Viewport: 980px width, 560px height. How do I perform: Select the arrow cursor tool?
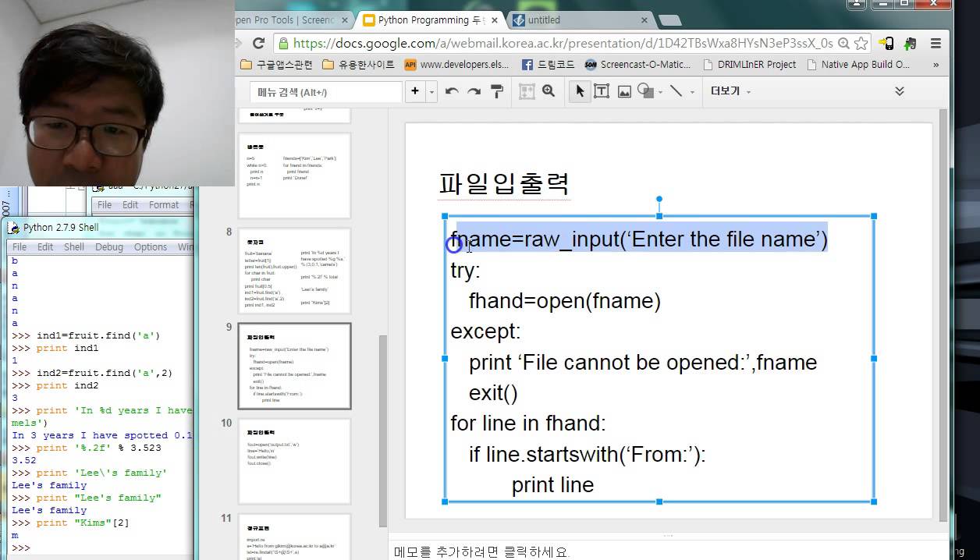coord(580,91)
